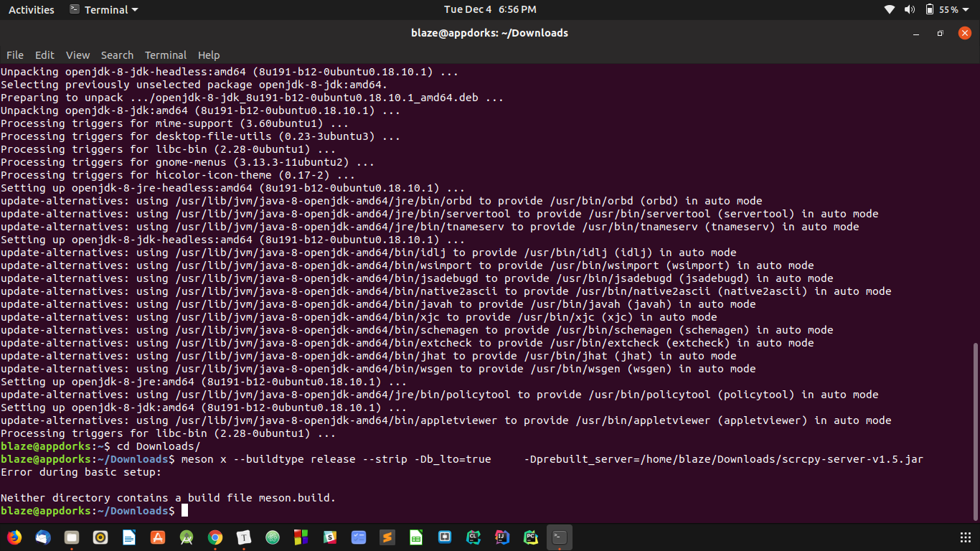The height and width of the screenshot is (551, 980).
Task: Open LibreOffice Writer document icon
Action: coord(129,537)
